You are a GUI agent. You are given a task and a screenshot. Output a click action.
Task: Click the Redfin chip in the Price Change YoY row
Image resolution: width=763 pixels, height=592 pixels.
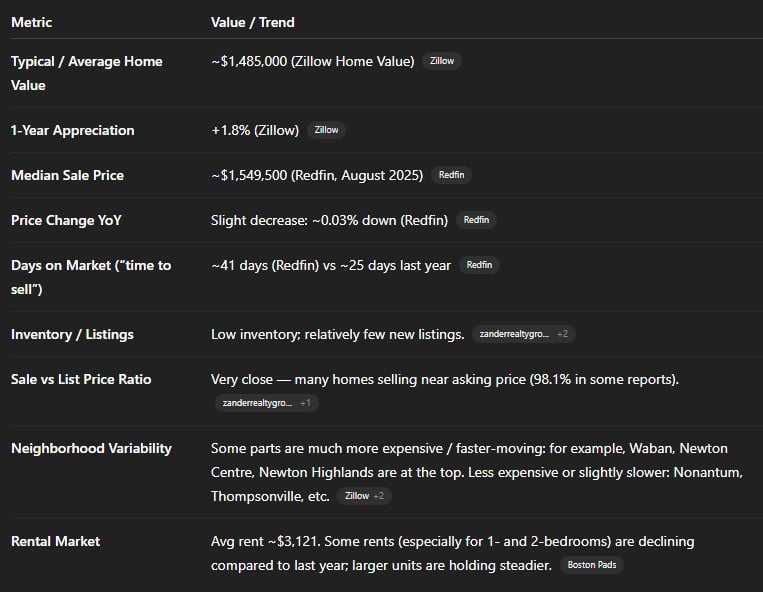click(x=476, y=220)
